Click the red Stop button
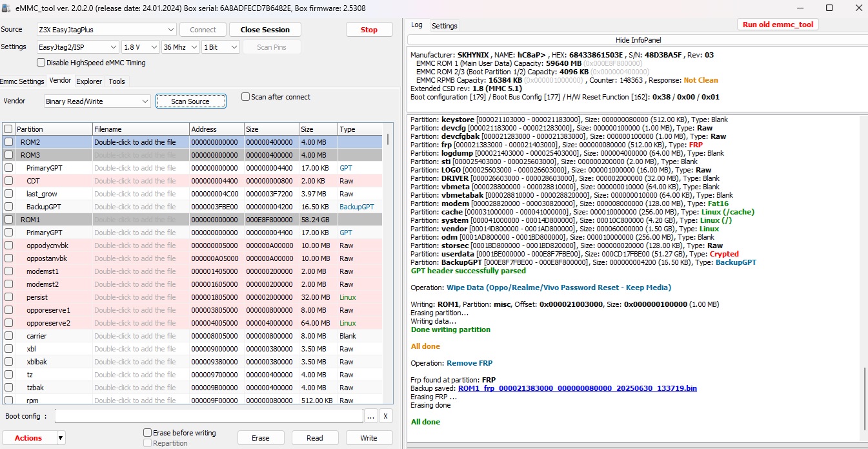Image resolution: width=868 pixels, height=449 pixels. pyautogui.click(x=369, y=30)
